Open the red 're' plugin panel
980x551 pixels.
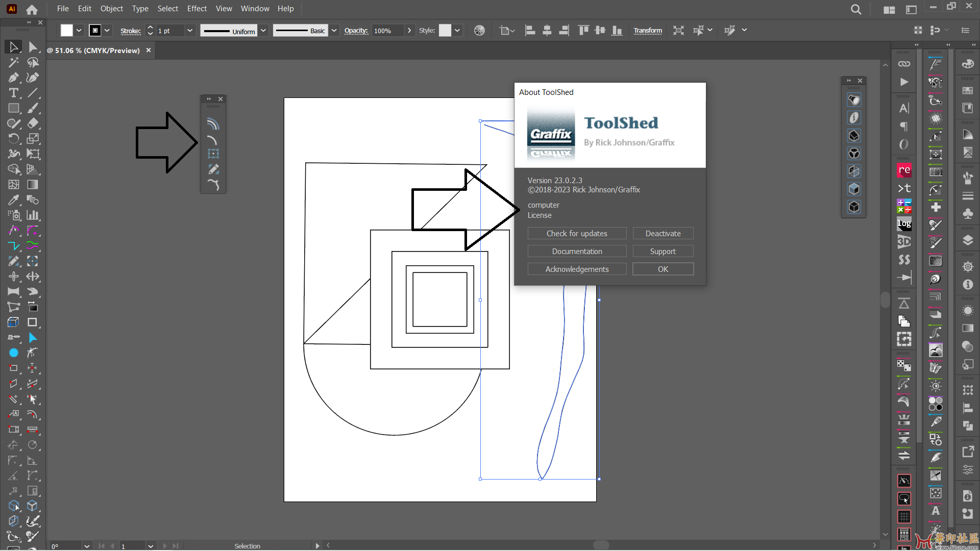(x=904, y=170)
